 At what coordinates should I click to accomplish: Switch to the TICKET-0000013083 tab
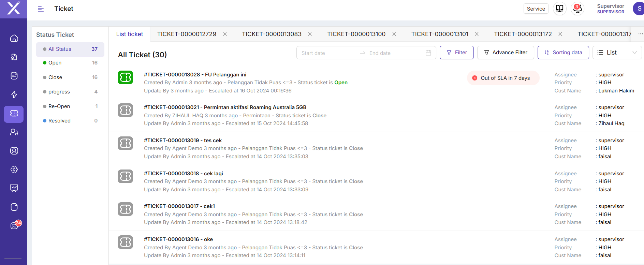(x=272, y=34)
